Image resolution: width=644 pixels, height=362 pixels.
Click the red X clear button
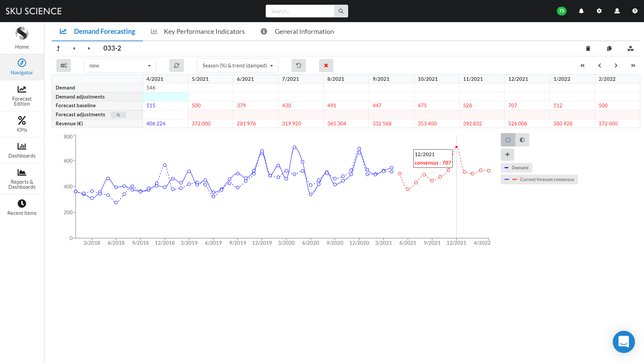click(326, 66)
